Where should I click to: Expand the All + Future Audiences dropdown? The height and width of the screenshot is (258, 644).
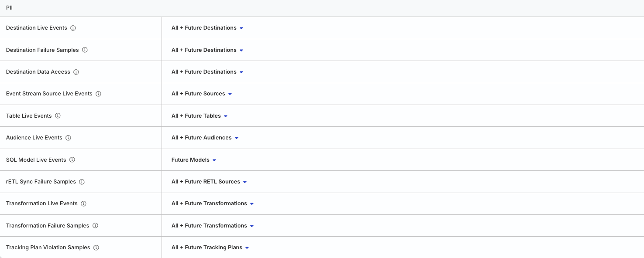205,138
